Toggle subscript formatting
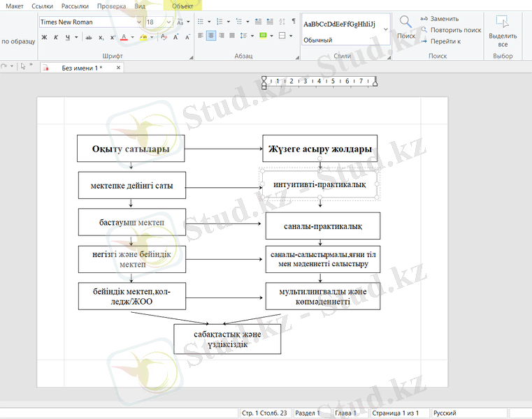 pos(101,38)
